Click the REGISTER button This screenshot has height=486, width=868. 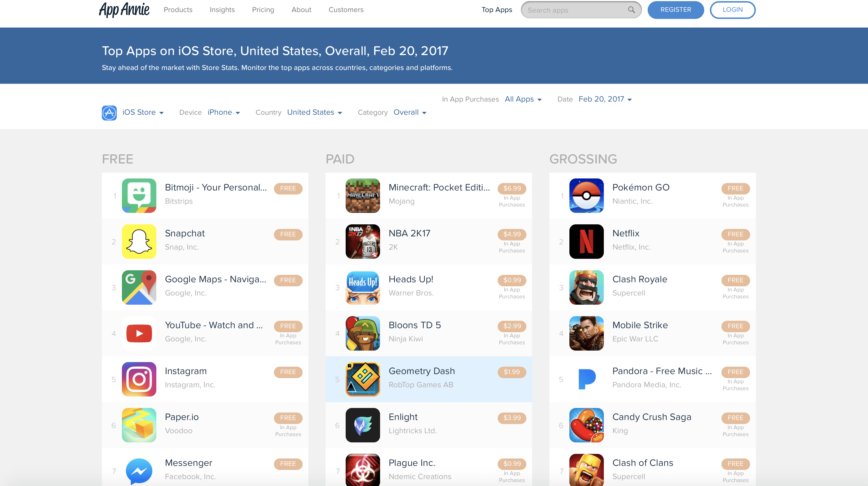[x=676, y=10]
